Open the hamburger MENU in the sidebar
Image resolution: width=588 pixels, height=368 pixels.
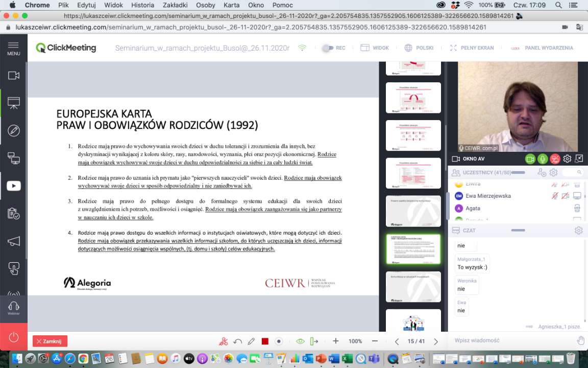point(14,48)
